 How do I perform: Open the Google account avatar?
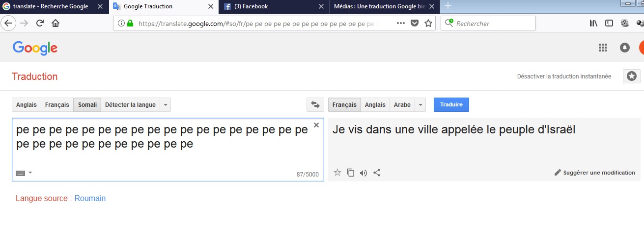(642, 48)
